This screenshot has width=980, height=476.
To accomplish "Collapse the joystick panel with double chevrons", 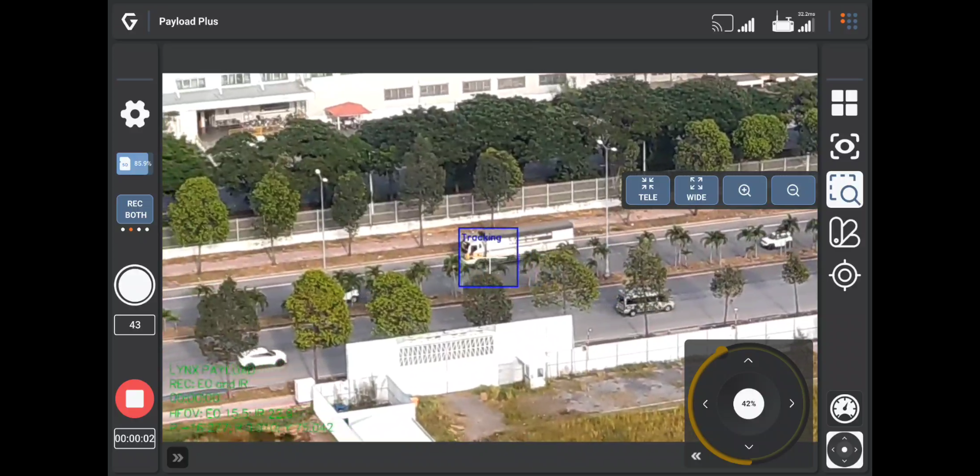I will (696, 456).
